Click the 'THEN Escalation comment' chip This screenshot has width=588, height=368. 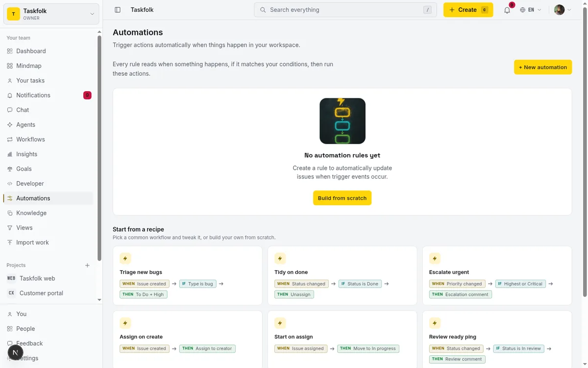point(460,294)
